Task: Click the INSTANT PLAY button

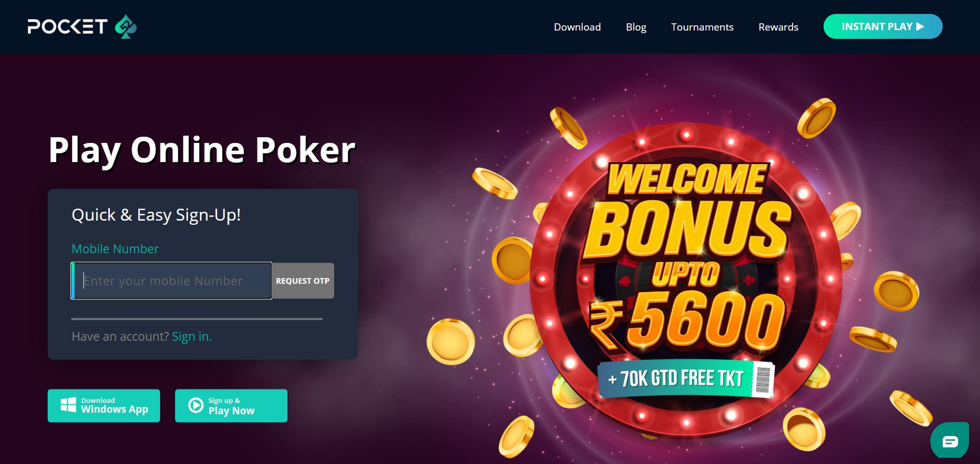Action: pos(883,26)
